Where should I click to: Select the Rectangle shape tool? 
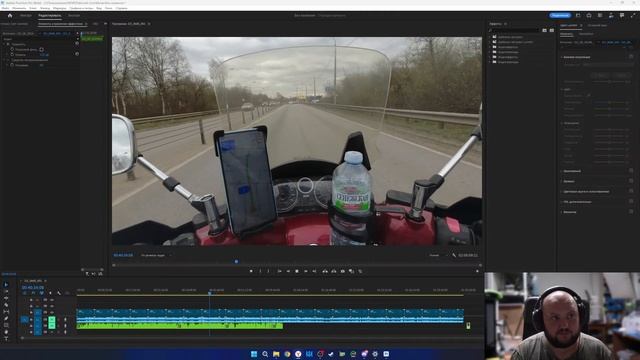pyautogui.click(x=6, y=325)
